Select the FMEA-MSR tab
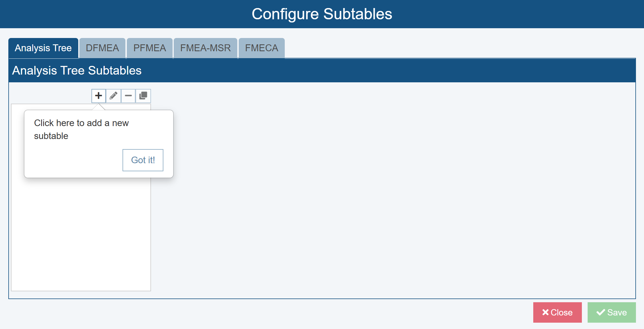644x329 pixels. click(x=205, y=48)
